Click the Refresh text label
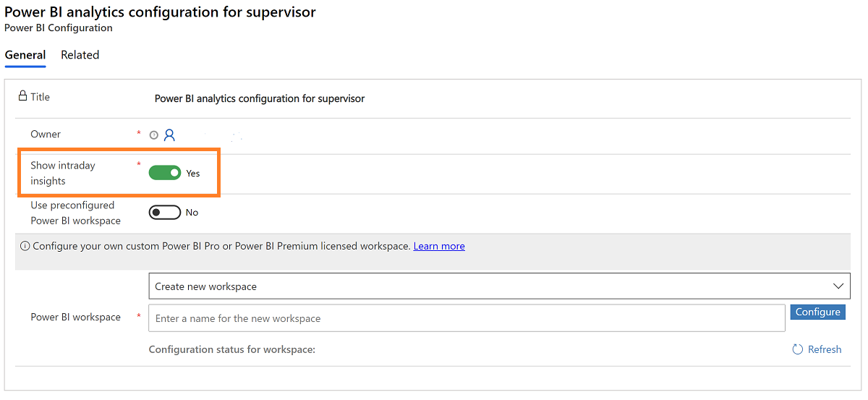The image size is (868, 400). (x=825, y=349)
